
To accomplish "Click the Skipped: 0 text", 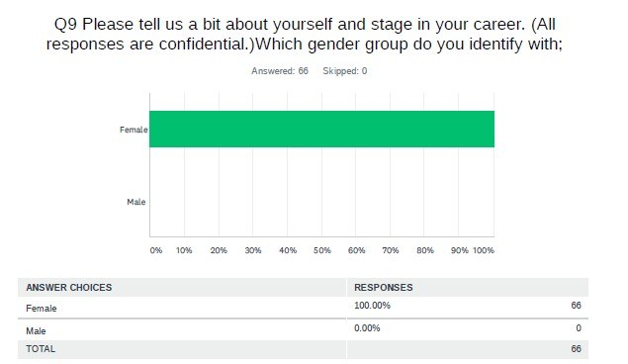I will point(345,71).
